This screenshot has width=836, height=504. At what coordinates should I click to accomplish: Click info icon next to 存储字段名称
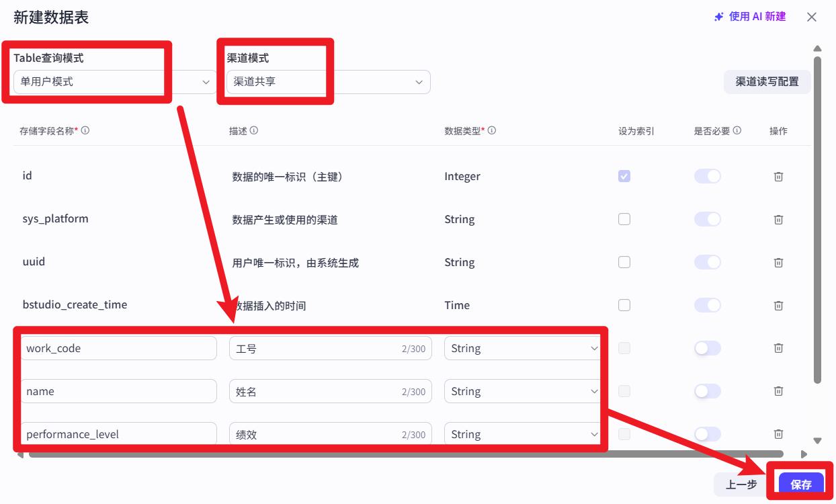click(85, 130)
